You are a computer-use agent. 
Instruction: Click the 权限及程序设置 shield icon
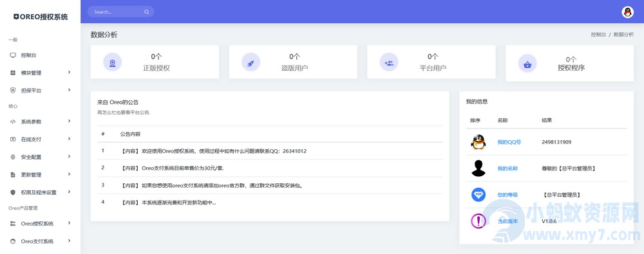(x=13, y=192)
